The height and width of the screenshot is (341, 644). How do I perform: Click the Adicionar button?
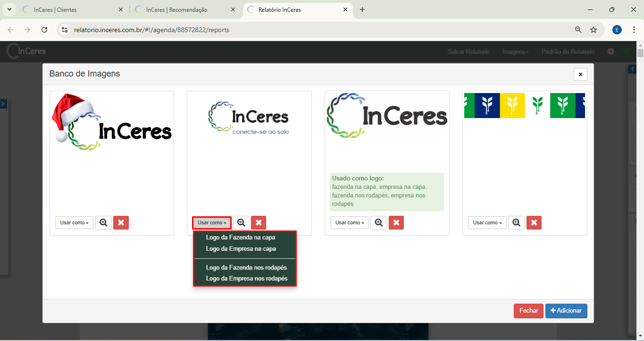click(566, 311)
